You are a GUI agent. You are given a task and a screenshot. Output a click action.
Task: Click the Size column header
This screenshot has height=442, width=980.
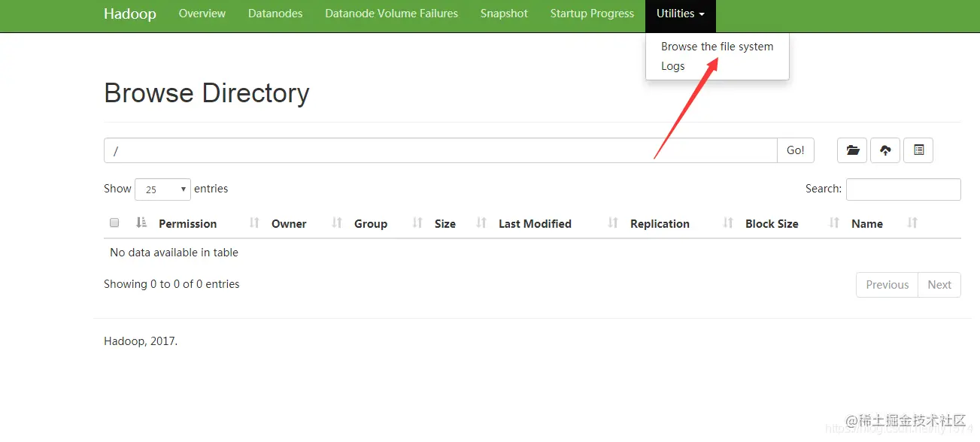point(445,224)
